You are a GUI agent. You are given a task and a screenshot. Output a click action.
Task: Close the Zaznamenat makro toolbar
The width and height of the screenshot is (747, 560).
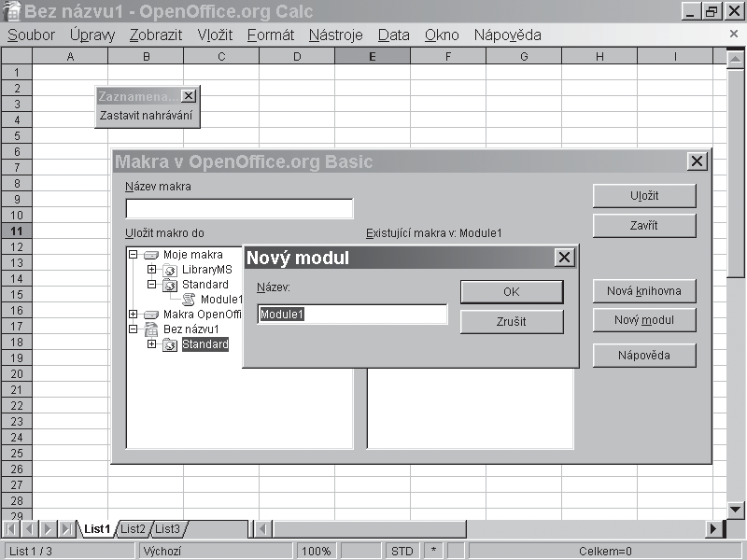189,96
